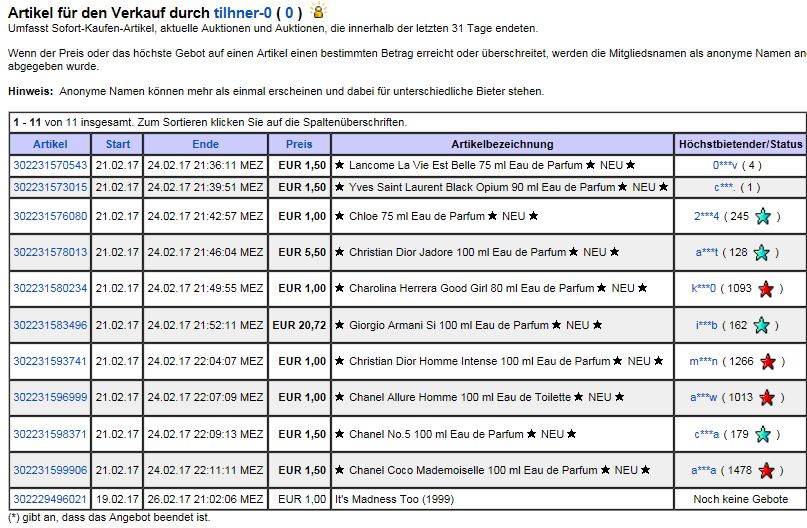Image resolution: width=807 pixels, height=528 pixels.
Task: Select Chanel Coco Mademoiselle description
Action: (493, 470)
